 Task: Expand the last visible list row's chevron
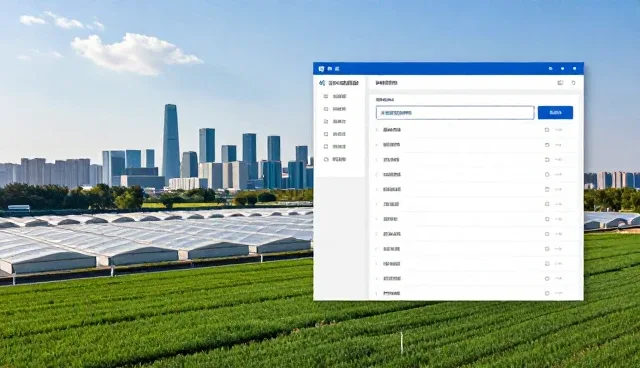377,293
